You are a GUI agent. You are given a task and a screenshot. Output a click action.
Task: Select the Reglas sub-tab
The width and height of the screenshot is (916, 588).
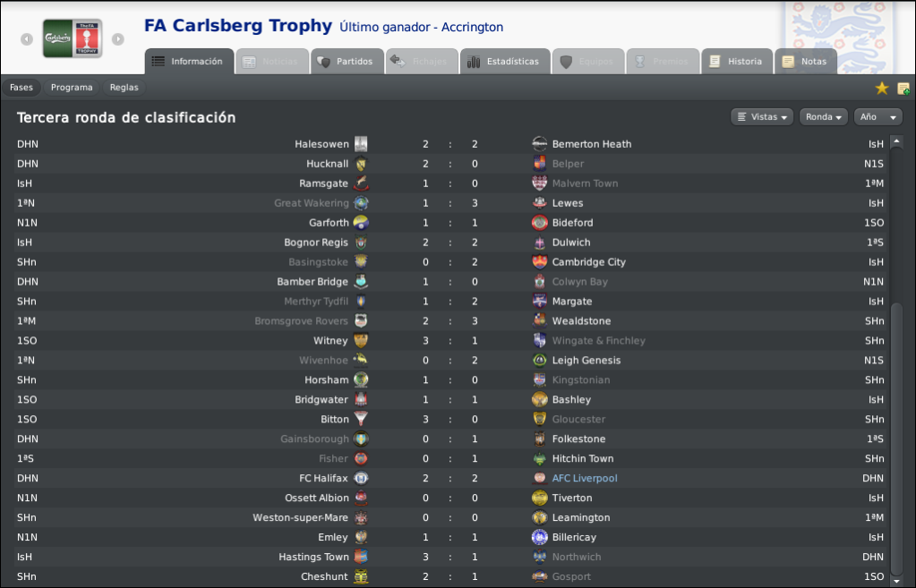(124, 88)
